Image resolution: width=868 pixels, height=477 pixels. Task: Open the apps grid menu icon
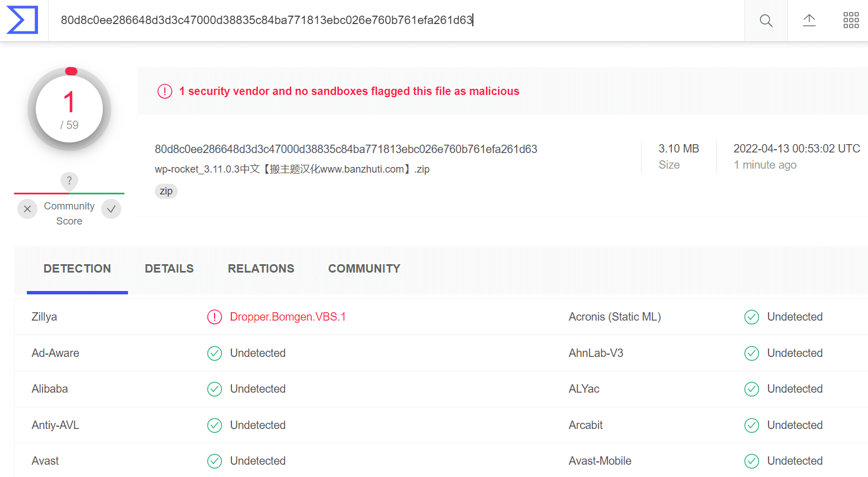pyautogui.click(x=851, y=21)
